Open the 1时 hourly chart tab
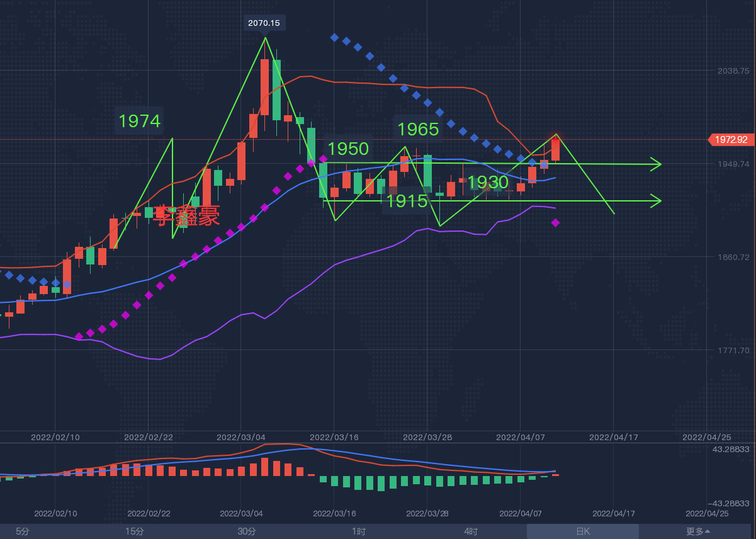Screen dimensions: 756x539 click(x=359, y=531)
